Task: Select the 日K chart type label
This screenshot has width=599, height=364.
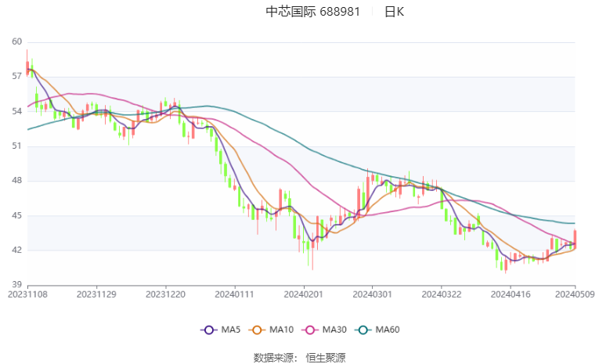Action: point(394,12)
